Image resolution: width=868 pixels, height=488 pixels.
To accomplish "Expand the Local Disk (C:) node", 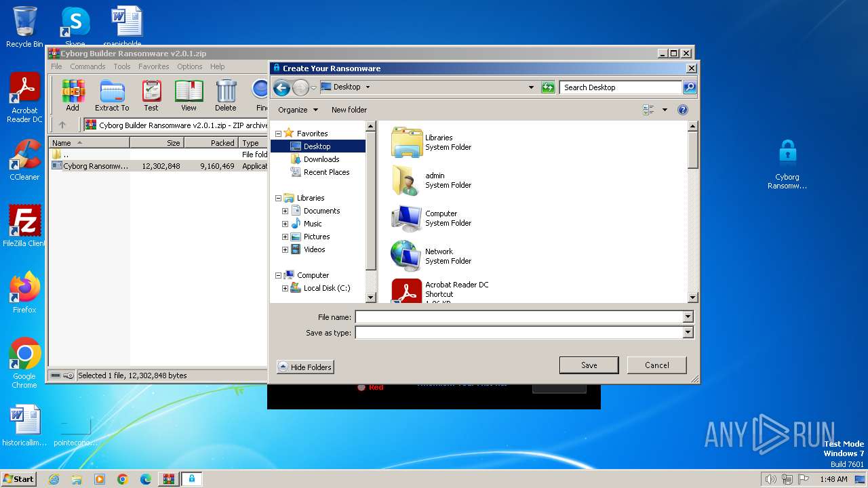I will tap(285, 288).
